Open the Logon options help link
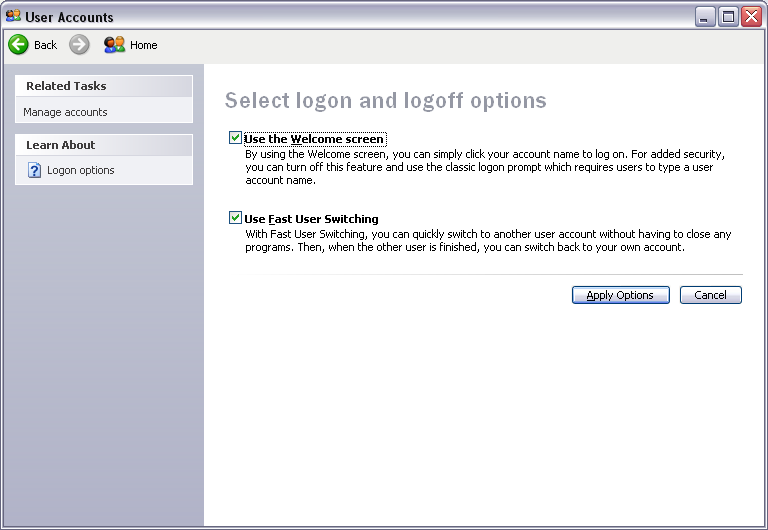This screenshot has width=768, height=530. click(x=81, y=170)
